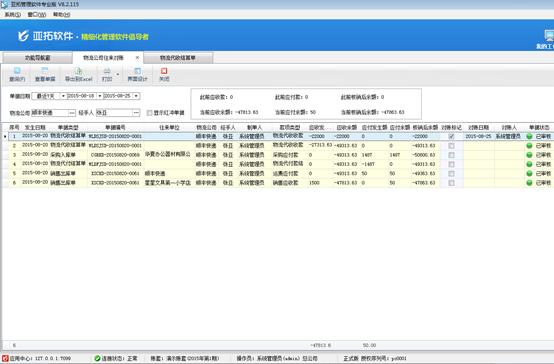
Task: Click the 查询 search toolbar icon
Action: (17, 71)
